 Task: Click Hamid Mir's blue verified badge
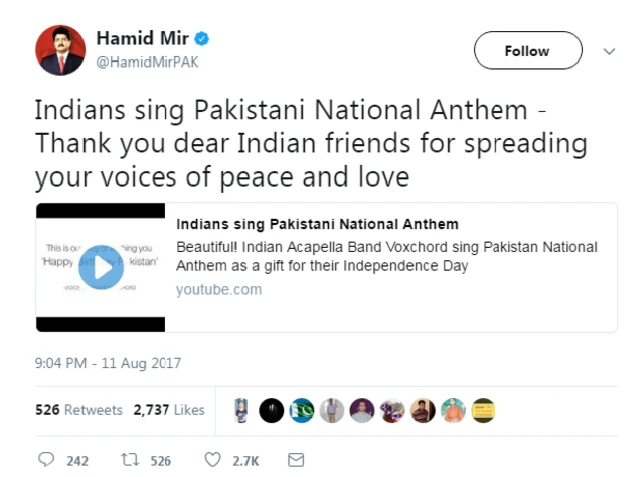click(202, 40)
